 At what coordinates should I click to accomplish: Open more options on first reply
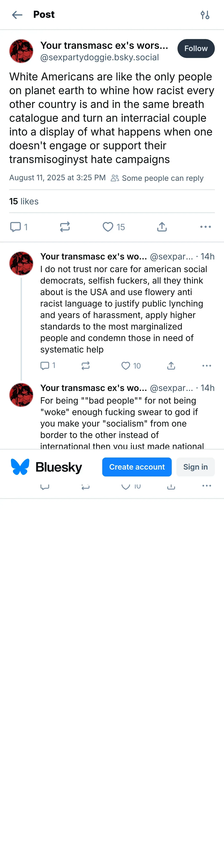(206, 366)
